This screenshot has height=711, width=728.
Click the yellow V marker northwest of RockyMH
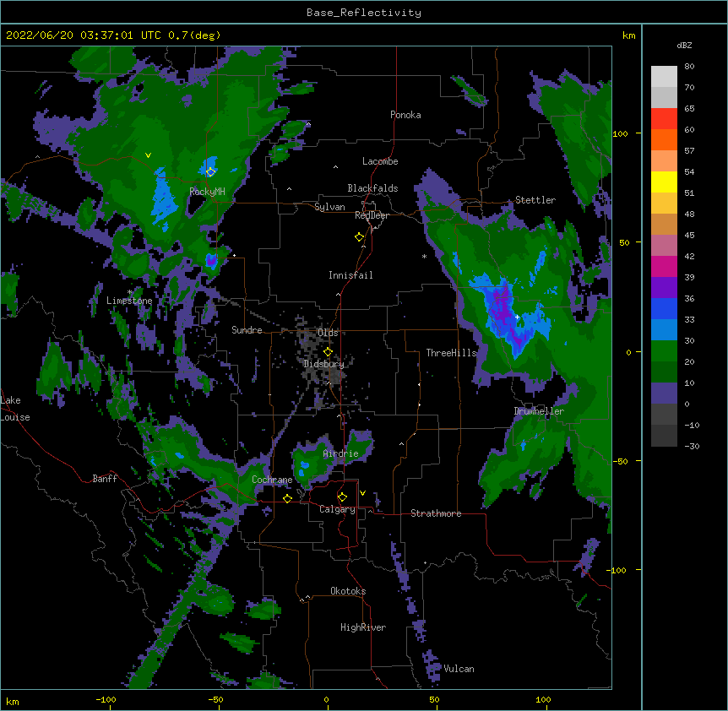click(148, 155)
